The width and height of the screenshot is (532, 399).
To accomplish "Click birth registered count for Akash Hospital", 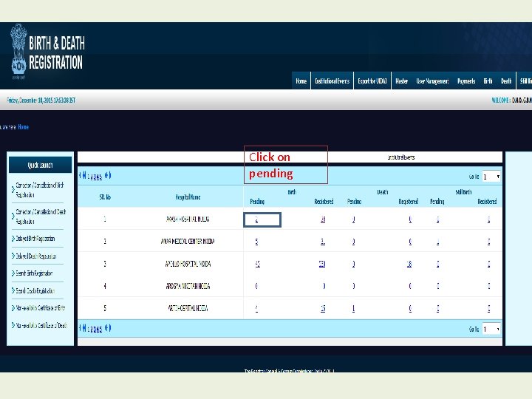I will click(x=323, y=219).
